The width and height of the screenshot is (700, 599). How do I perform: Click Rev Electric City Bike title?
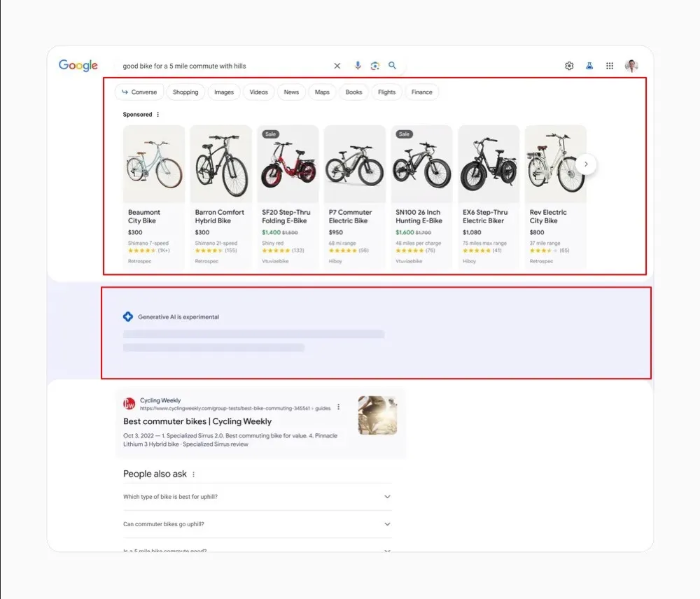point(548,216)
